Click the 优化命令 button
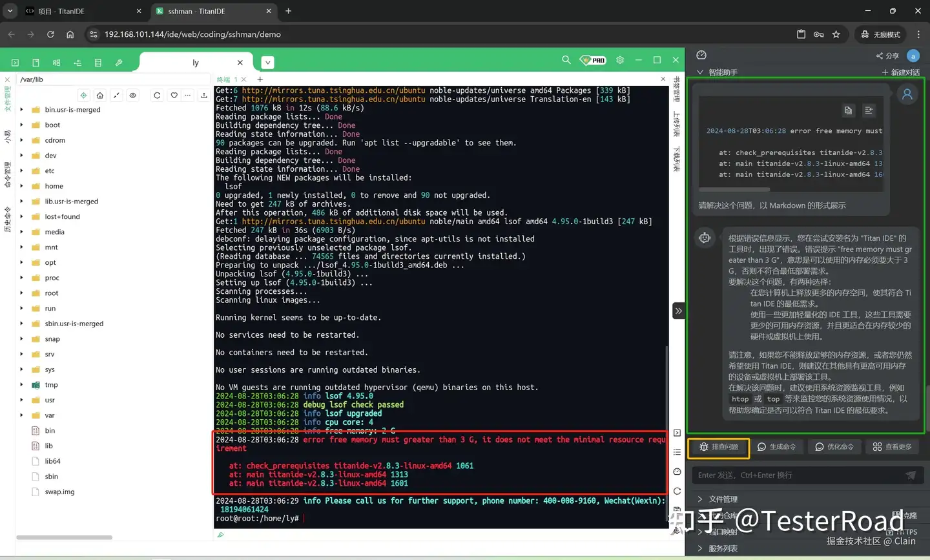Viewport: 930px width, 560px height. (x=834, y=447)
